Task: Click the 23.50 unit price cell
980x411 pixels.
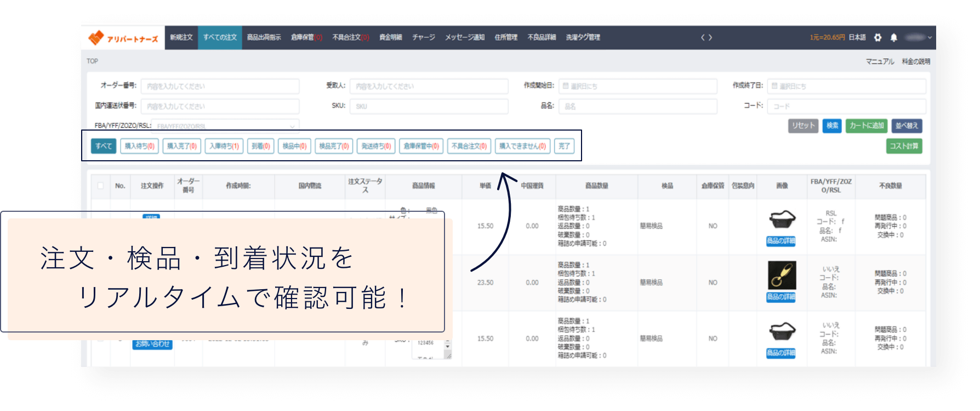Action: click(x=485, y=283)
